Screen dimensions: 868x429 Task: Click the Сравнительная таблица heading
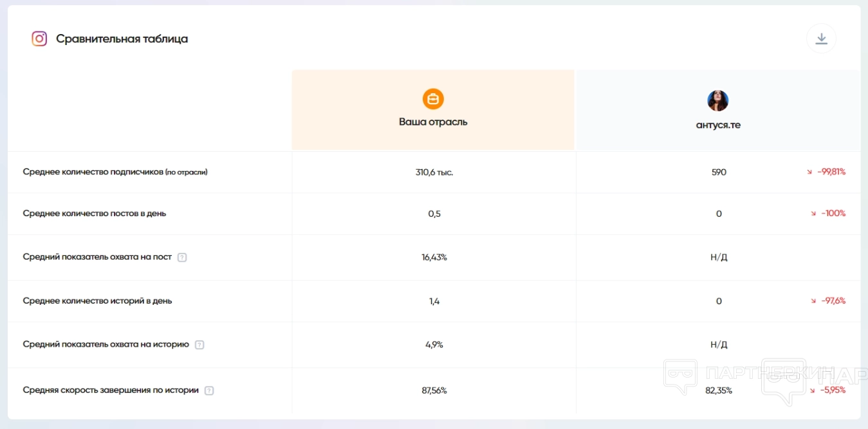point(122,39)
